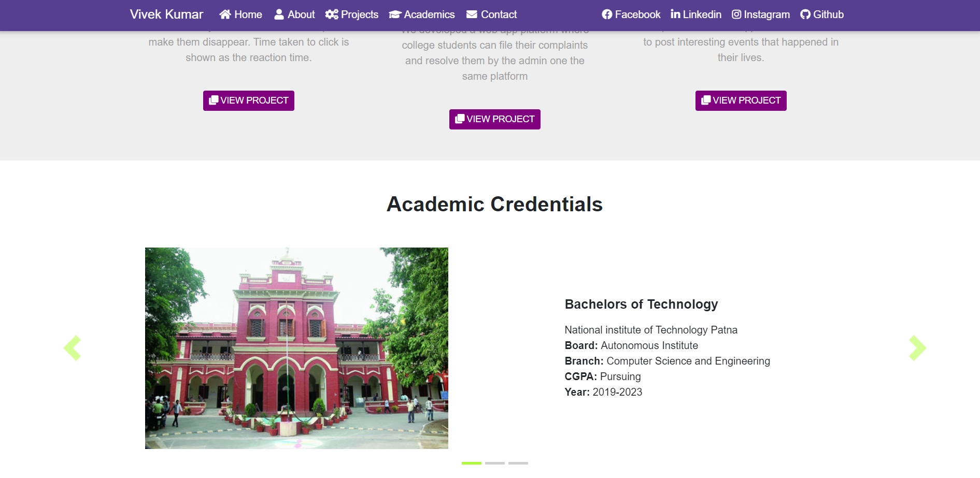Click the Home house icon in navbar
This screenshot has width=980, height=478.
225,15
